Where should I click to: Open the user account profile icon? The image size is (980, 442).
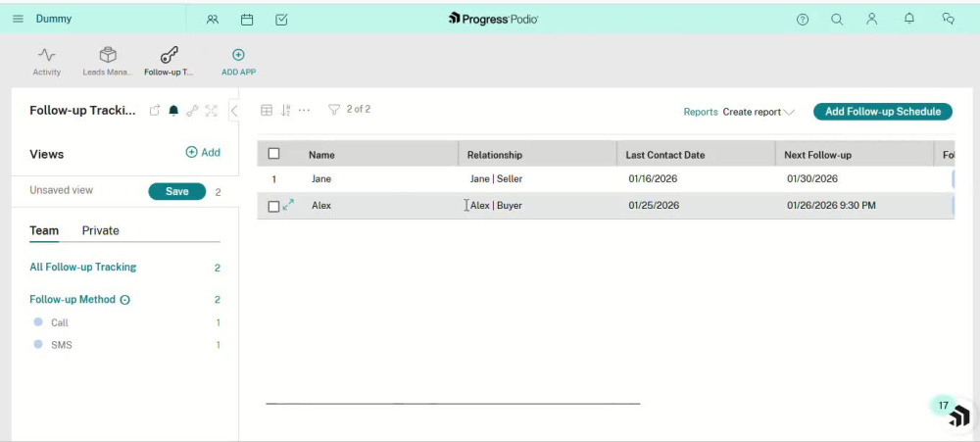pyautogui.click(x=872, y=19)
